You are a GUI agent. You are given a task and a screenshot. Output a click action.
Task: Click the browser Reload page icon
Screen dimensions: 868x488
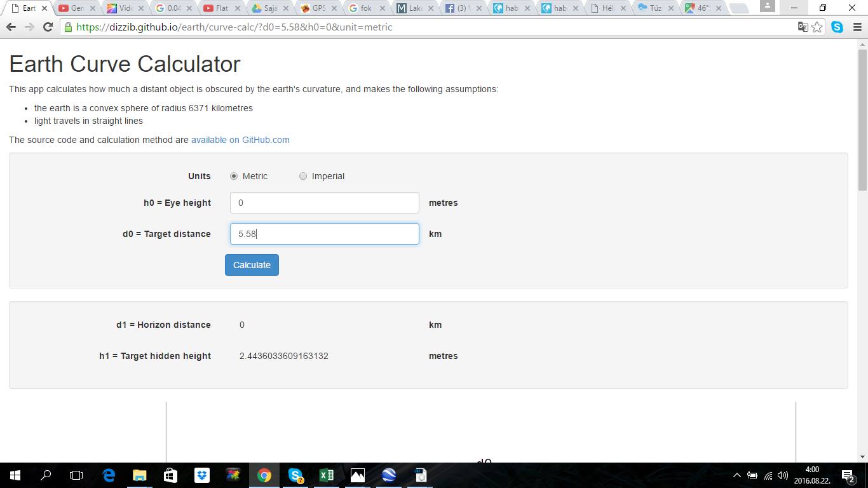click(48, 27)
